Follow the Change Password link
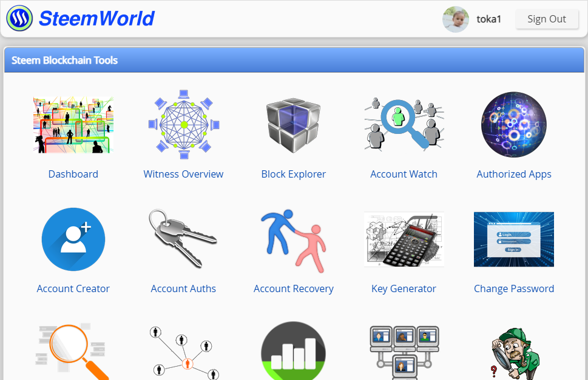This screenshot has height=380, width=588. [514, 289]
